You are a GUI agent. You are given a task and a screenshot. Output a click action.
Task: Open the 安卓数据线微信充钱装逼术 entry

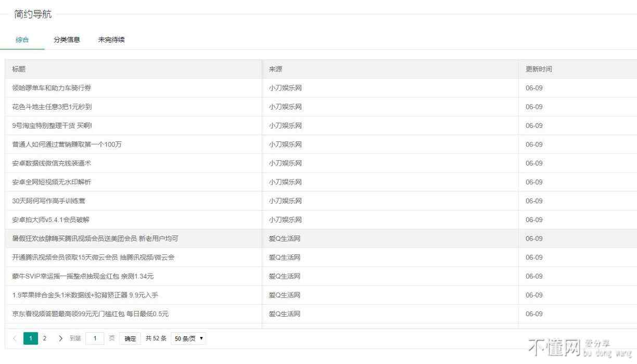[52, 163]
